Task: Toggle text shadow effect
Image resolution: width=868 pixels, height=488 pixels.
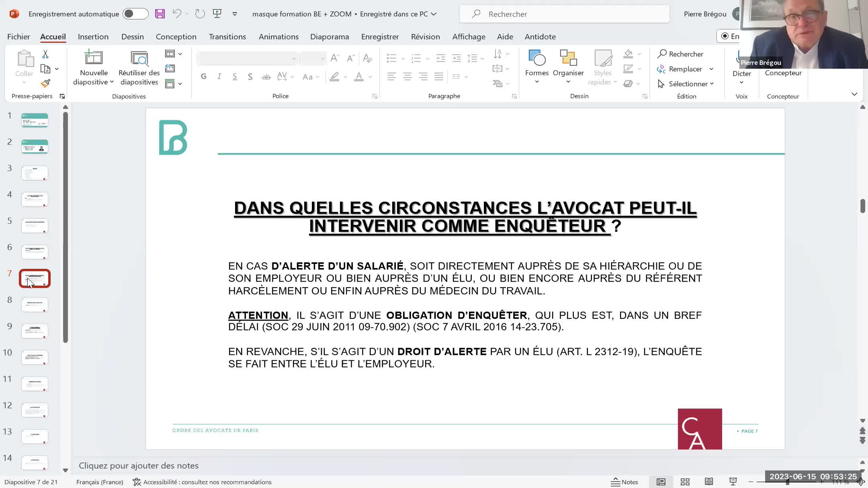Action: (x=250, y=76)
